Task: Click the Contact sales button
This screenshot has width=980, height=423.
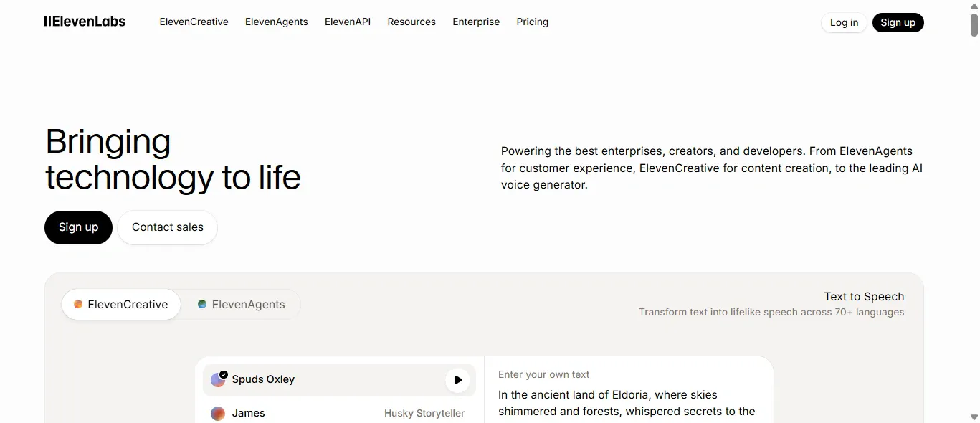Action: pyautogui.click(x=167, y=227)
